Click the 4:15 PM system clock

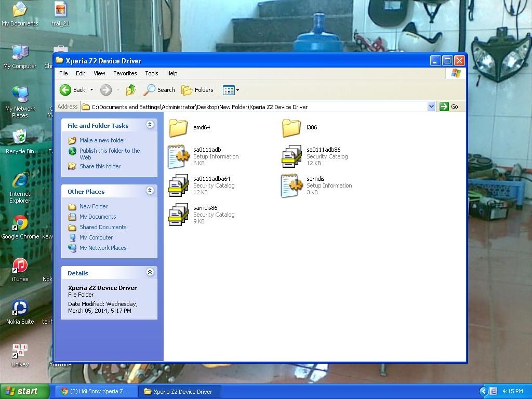pyautogui.click(x=513, y=392)
